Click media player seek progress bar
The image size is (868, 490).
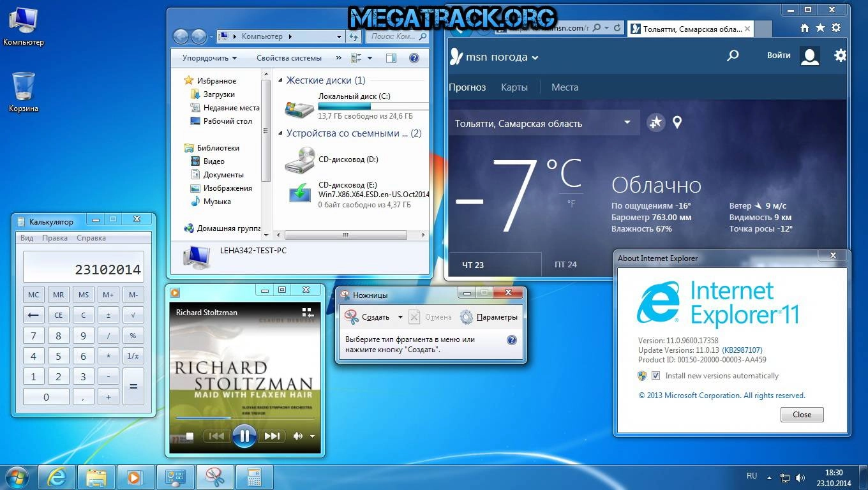tap(245, 418)
